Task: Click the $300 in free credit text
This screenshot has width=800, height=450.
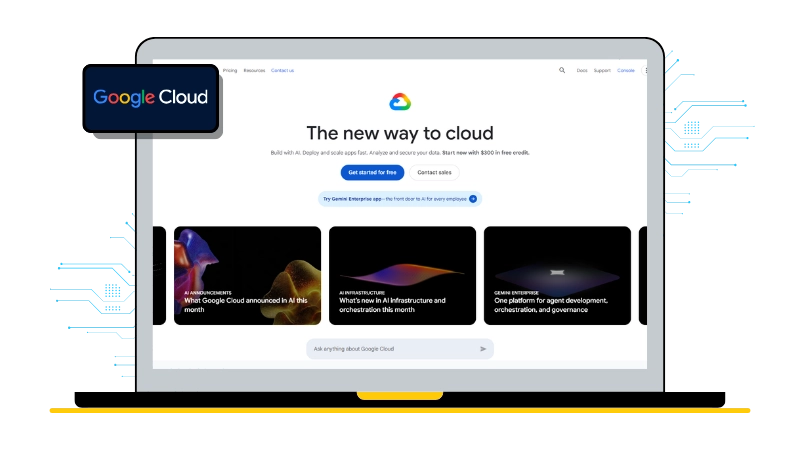Action: coord(505,153)
